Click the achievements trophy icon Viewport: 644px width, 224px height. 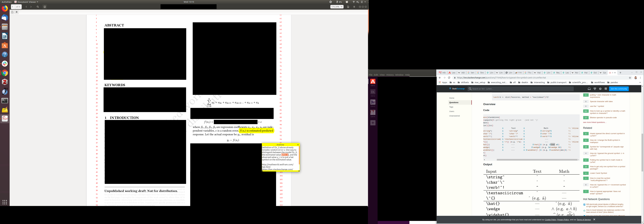(595, 89)
